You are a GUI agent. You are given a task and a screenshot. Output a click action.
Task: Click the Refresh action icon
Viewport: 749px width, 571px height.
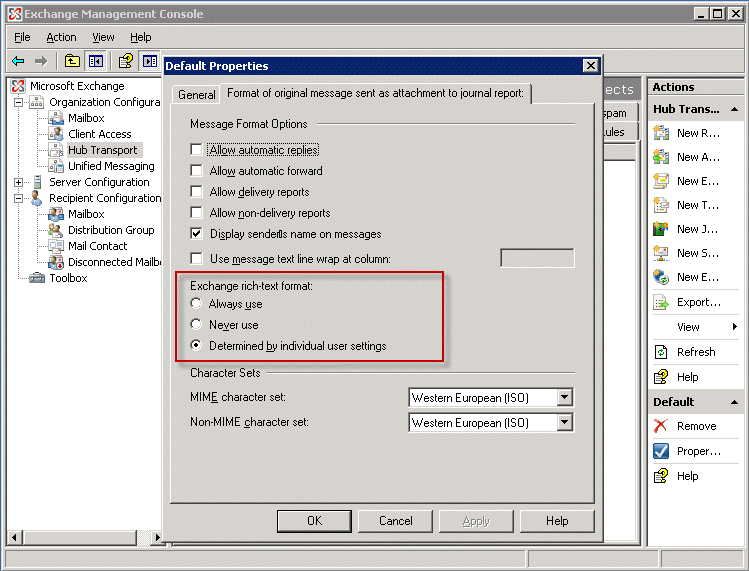661,352
